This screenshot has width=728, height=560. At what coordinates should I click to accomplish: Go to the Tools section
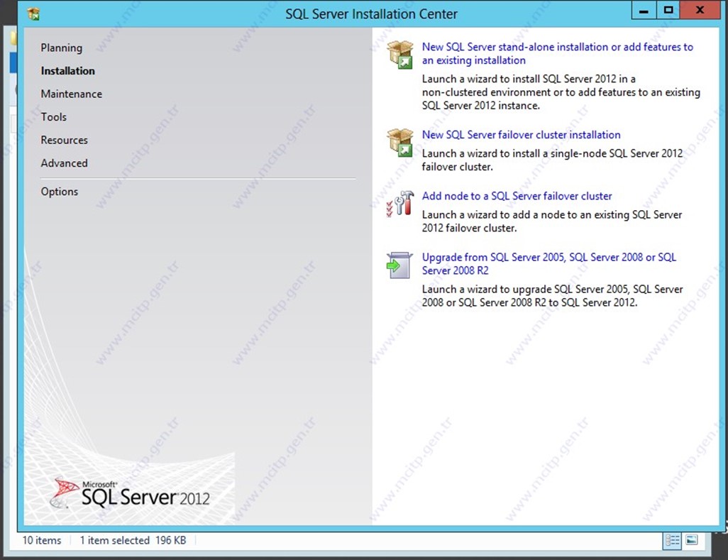(53, 117)
